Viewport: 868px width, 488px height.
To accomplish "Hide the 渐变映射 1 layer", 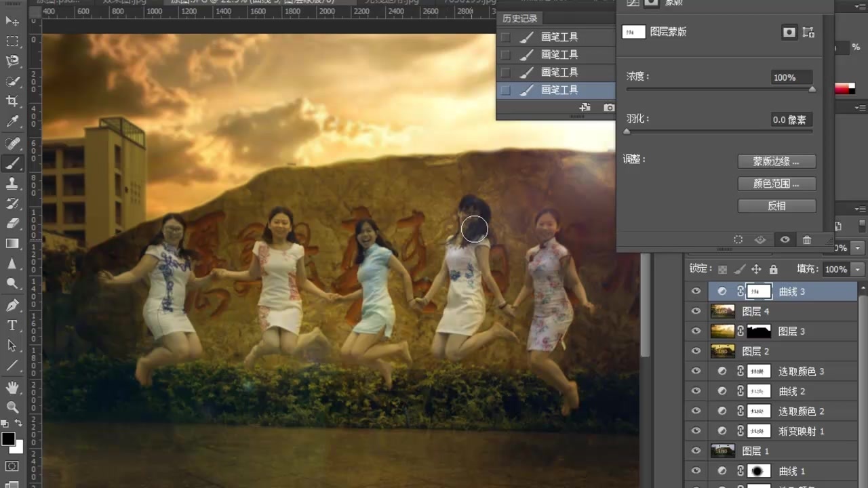I will pos(696,431).
